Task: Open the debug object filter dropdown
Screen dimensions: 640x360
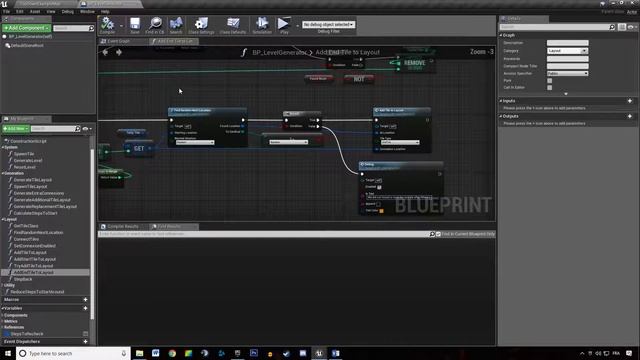Action: coord(328,24)
